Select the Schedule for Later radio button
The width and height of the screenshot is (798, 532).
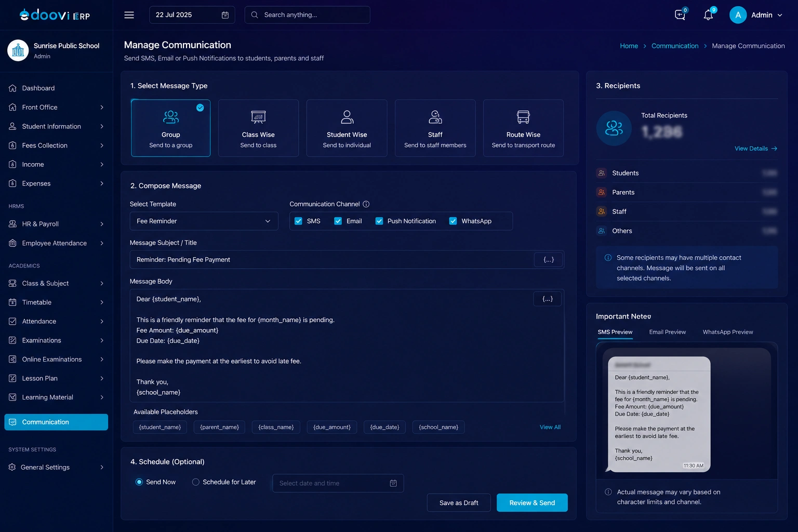[196, 482]
